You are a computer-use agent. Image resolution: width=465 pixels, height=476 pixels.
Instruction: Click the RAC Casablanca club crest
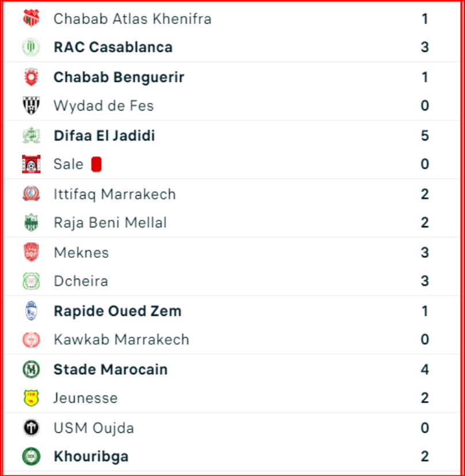click(x=31, y=47)
